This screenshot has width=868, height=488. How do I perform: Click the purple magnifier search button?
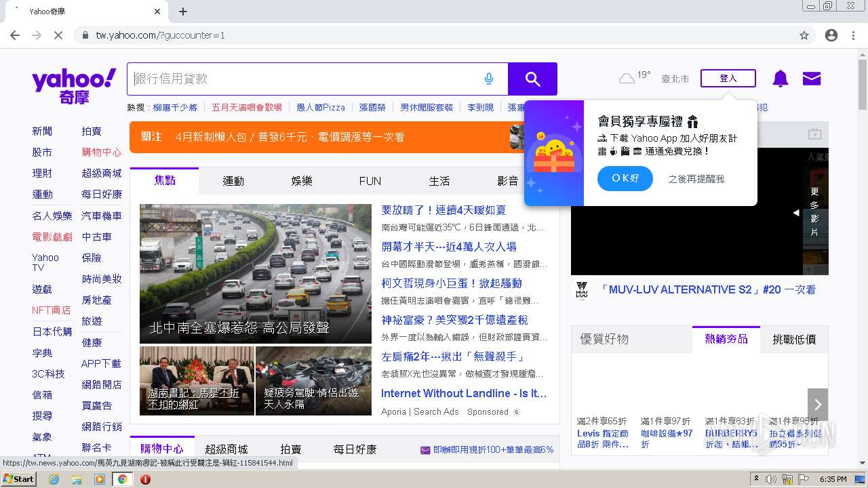click(x=532, y=79)
